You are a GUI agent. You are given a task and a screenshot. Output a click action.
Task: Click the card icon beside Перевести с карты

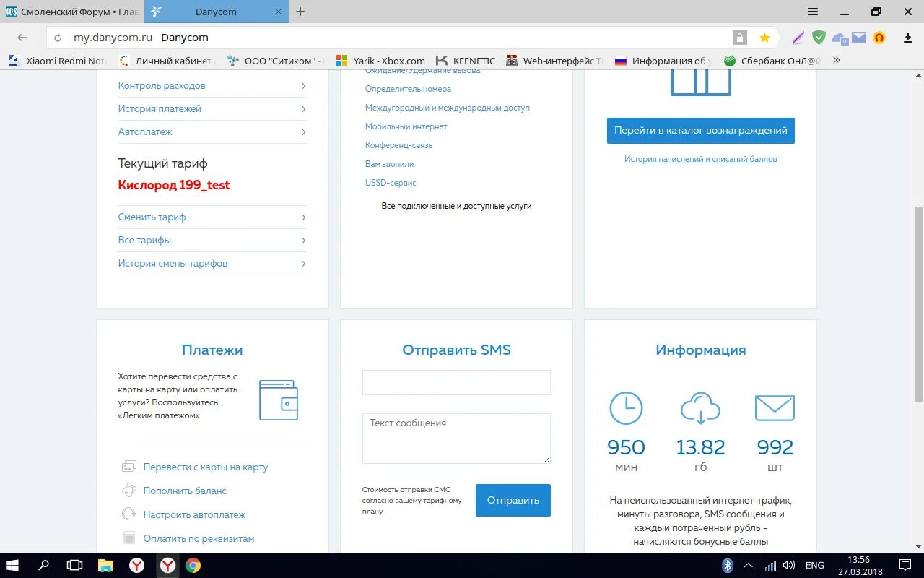coord(129,467)
